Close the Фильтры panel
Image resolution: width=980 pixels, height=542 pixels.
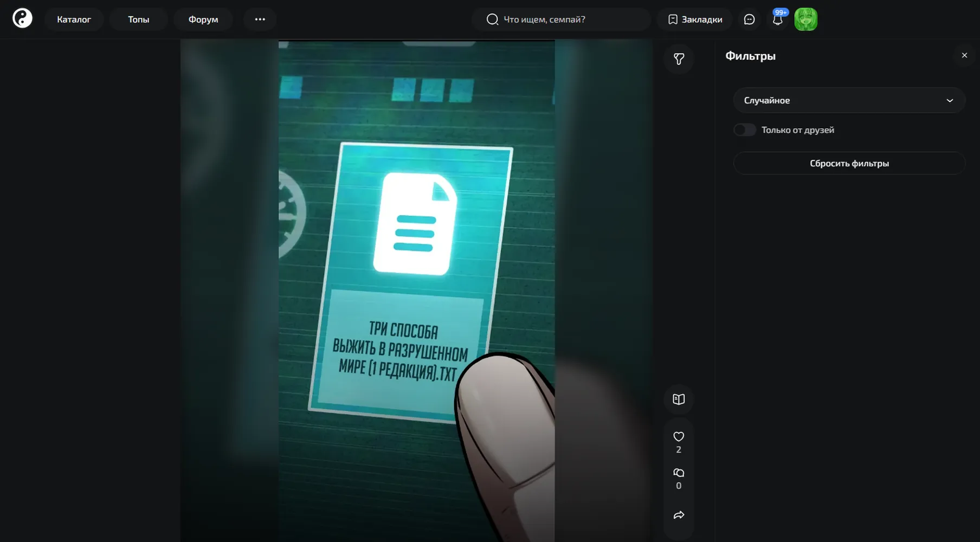[964, 55]
